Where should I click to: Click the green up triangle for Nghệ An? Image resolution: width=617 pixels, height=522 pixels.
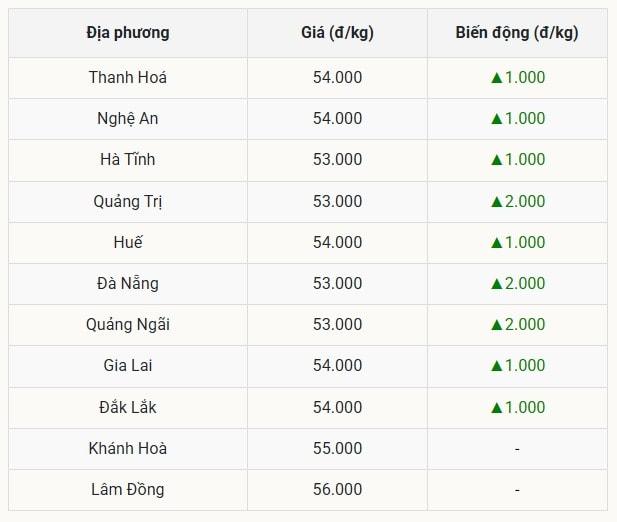tap(495, 119)
